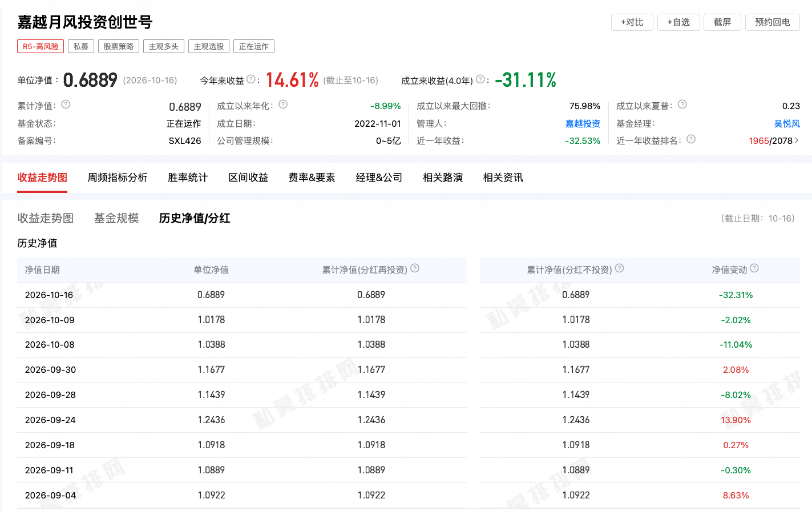Click the 私募 tag
The height and width of the screenshot is (511, 812).
tap(81, 46)
